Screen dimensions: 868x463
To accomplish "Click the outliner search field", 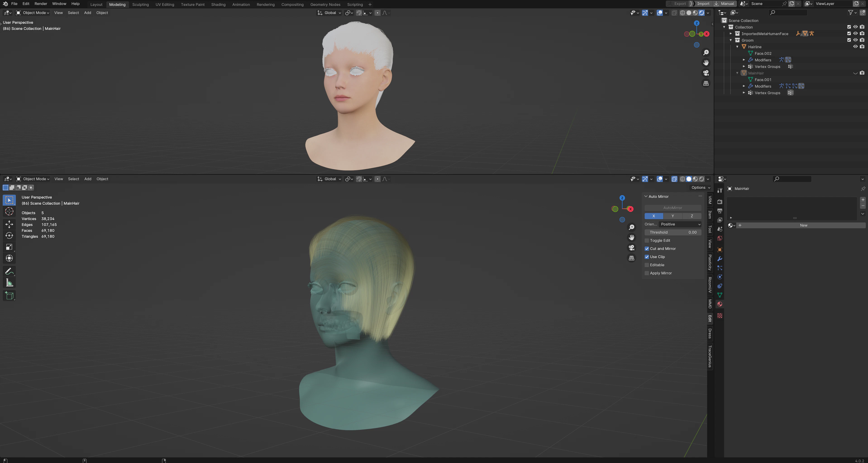I will point(789,12).
